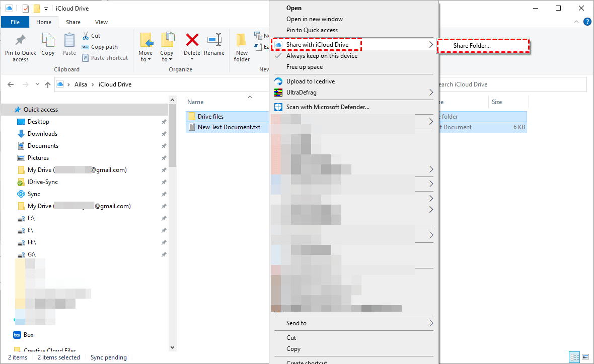Unpin Downloads from Quick access

(164, 134)
